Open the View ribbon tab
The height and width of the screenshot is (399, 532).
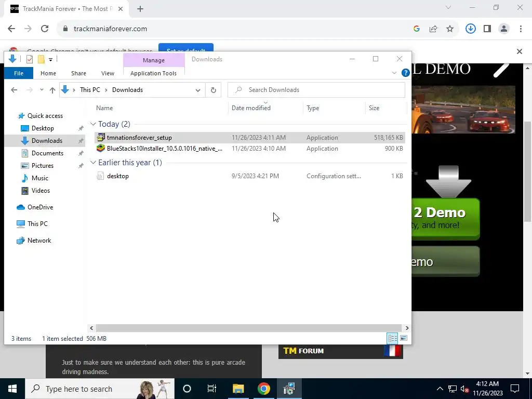(108, 73)
